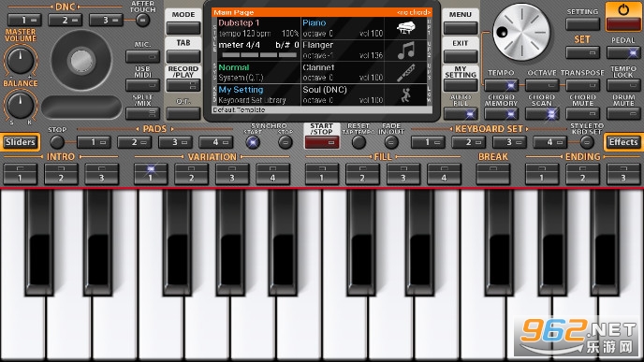Viewport: 644px width, 362px height.
Task: Select Keyboard Set 4
Action: 550,142
